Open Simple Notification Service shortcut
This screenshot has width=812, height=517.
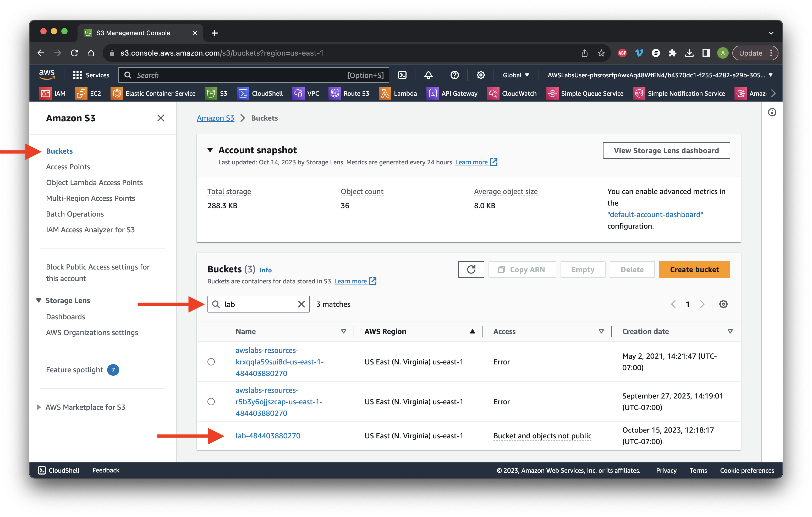pos(679,94)
